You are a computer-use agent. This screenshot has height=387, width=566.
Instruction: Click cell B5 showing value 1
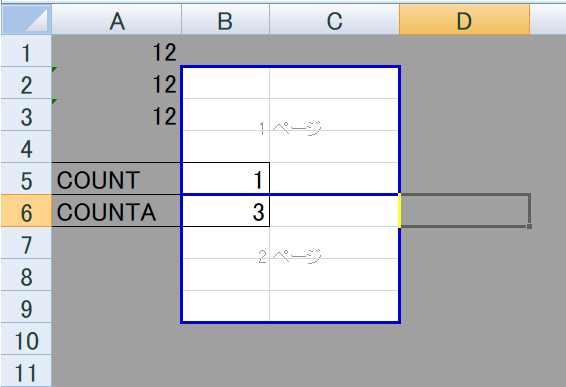point(226,178)
